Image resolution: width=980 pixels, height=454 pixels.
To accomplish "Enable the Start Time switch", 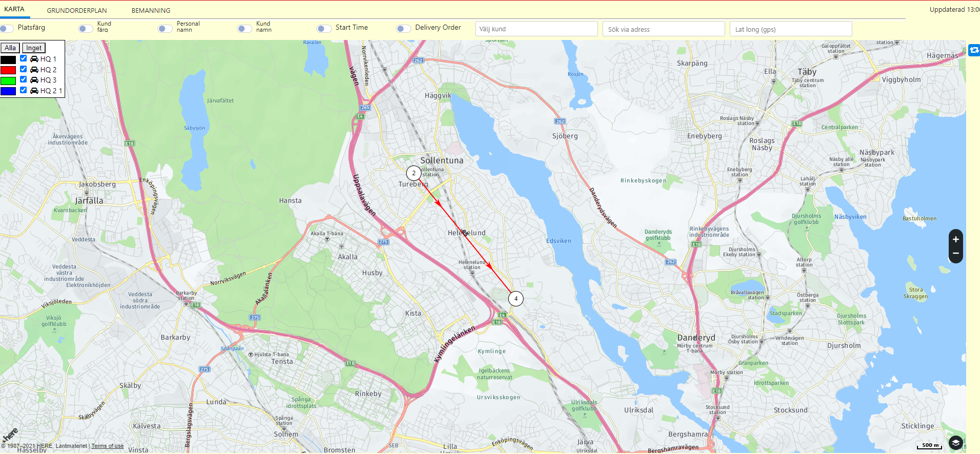I will [x=324, y=28].
